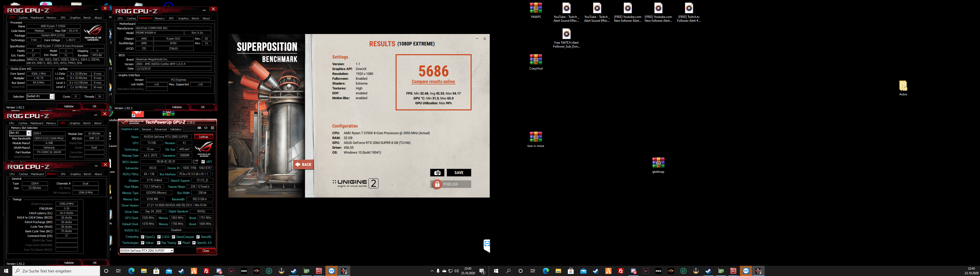
Task: Show hidden system tray icons
Action: pos(432,271)
